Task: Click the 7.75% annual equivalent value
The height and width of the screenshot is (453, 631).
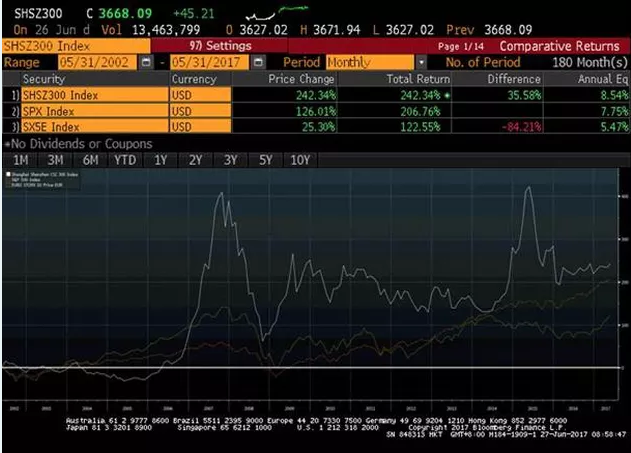Action: click(x=614, y=111)
